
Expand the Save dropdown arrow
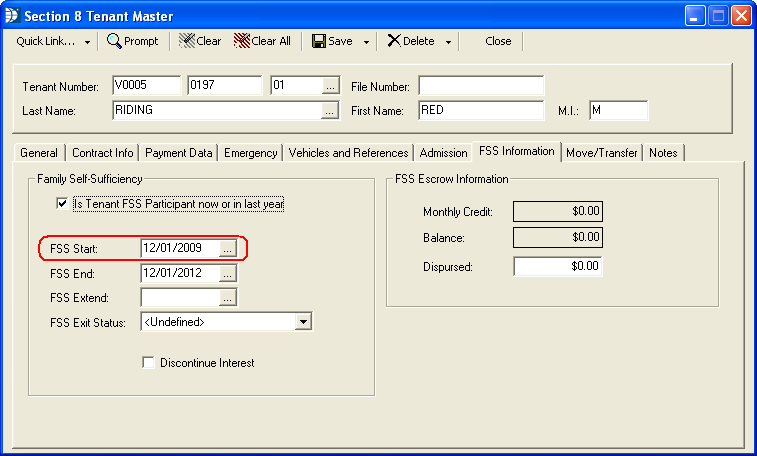point(366,42)
